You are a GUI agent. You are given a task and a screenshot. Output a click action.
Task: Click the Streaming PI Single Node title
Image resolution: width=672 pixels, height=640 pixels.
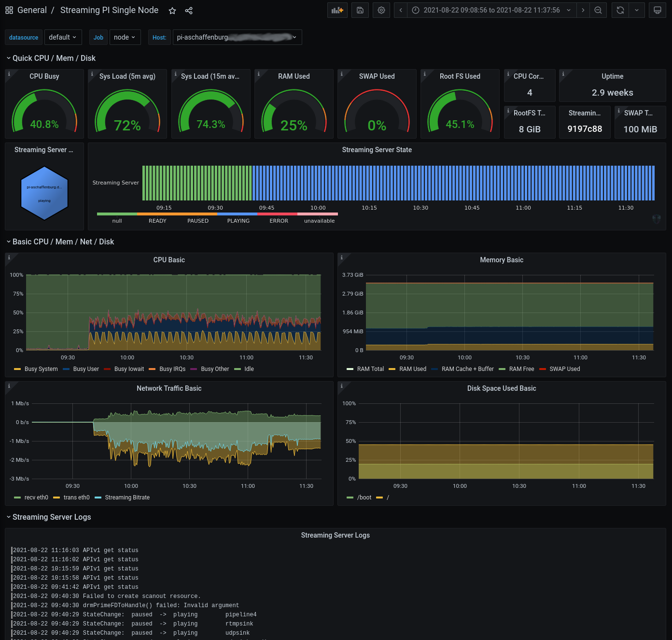click(x=109, y=10)
